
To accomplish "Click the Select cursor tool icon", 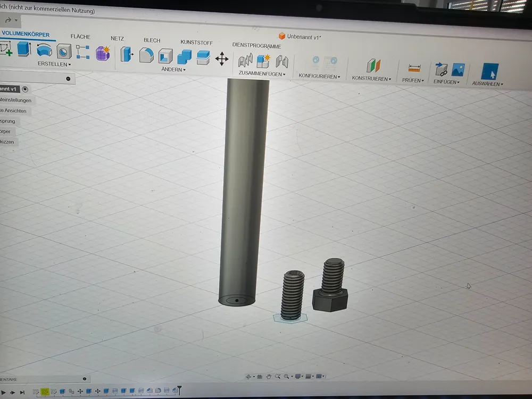I will coord(490,72).
